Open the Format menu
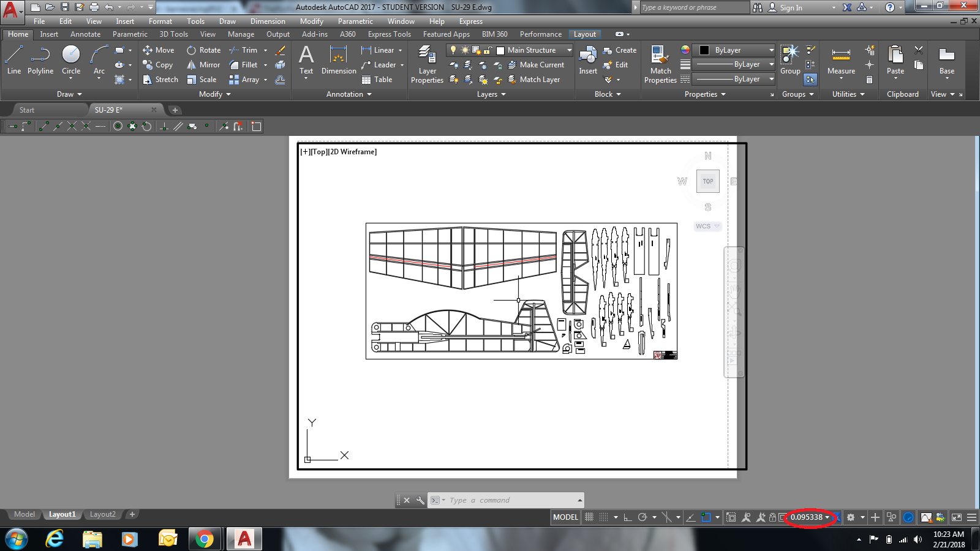 (x=160, y=21)
